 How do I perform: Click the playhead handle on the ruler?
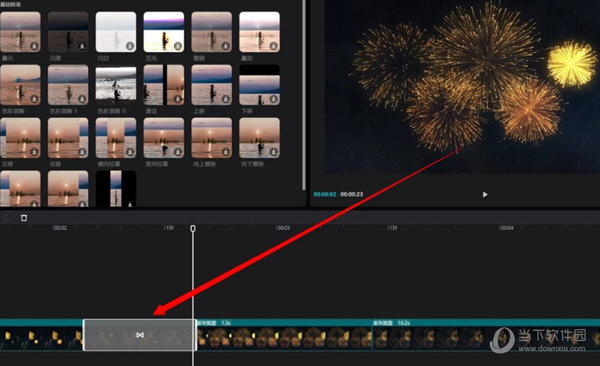coord(193,229)
